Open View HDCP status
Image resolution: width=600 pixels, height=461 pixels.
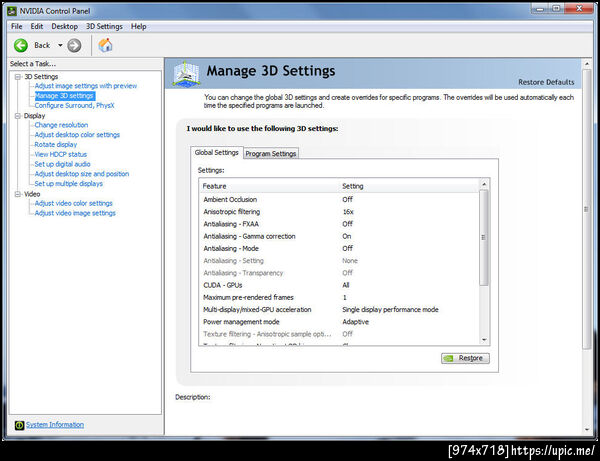pos(60,155)
